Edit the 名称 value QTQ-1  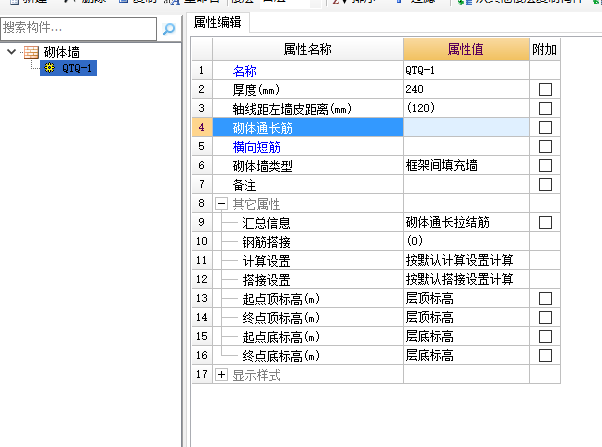point(466,70)
